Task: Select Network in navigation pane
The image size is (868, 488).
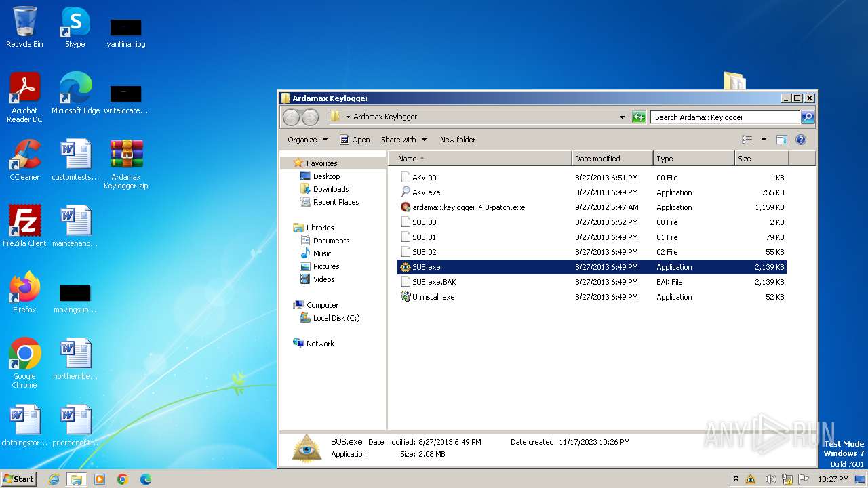Action: click(x=314, y=344)
